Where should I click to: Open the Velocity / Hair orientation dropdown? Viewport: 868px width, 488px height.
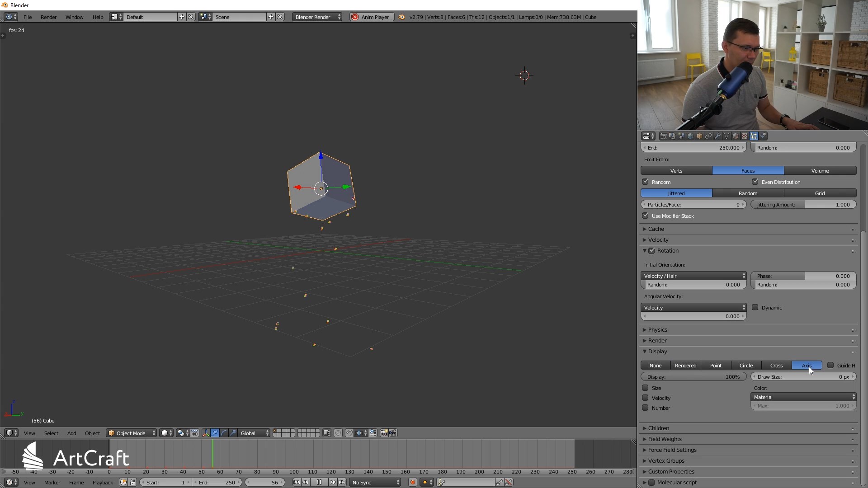tap(693, 276)
